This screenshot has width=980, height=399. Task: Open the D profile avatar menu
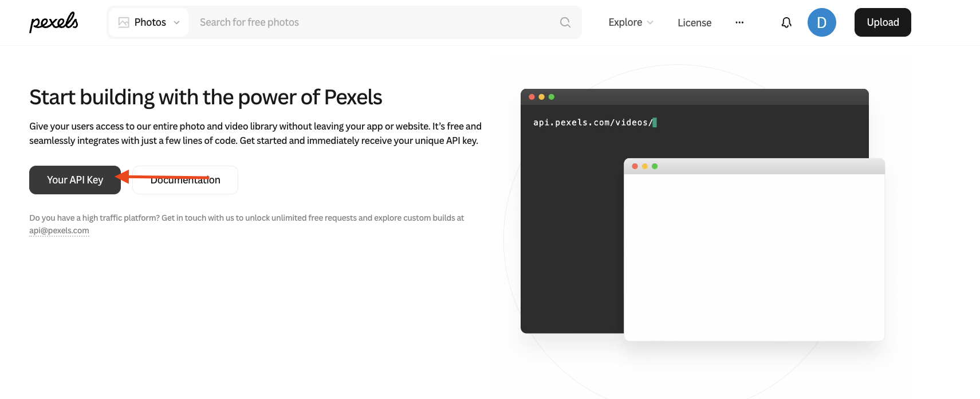(821, 22)
